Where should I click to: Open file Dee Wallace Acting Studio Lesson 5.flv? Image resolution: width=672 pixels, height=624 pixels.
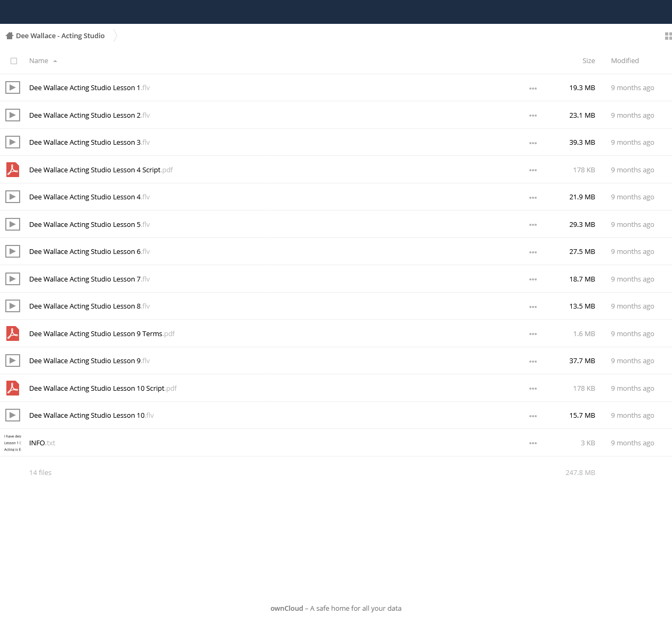pyautogui.click(x=90, y=225)
